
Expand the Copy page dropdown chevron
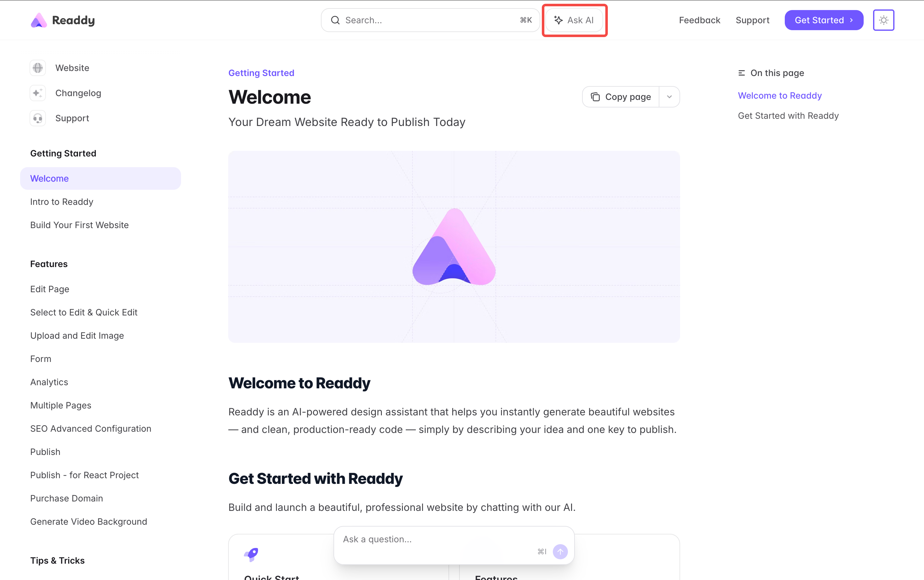click(x=669, y=97)
